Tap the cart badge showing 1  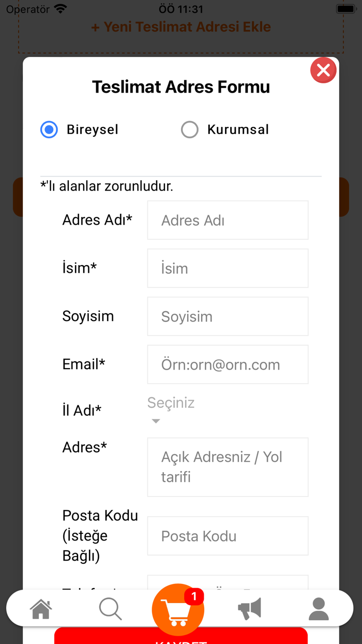194,596
